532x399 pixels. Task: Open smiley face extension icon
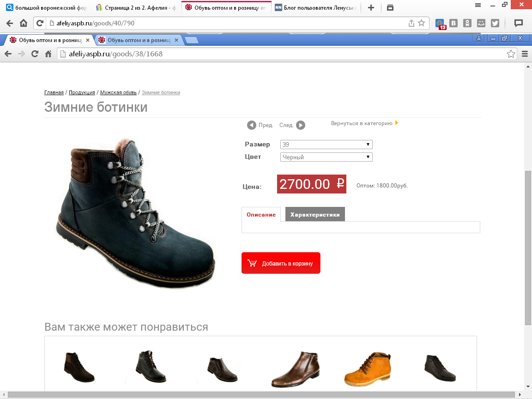pos(481,23)
